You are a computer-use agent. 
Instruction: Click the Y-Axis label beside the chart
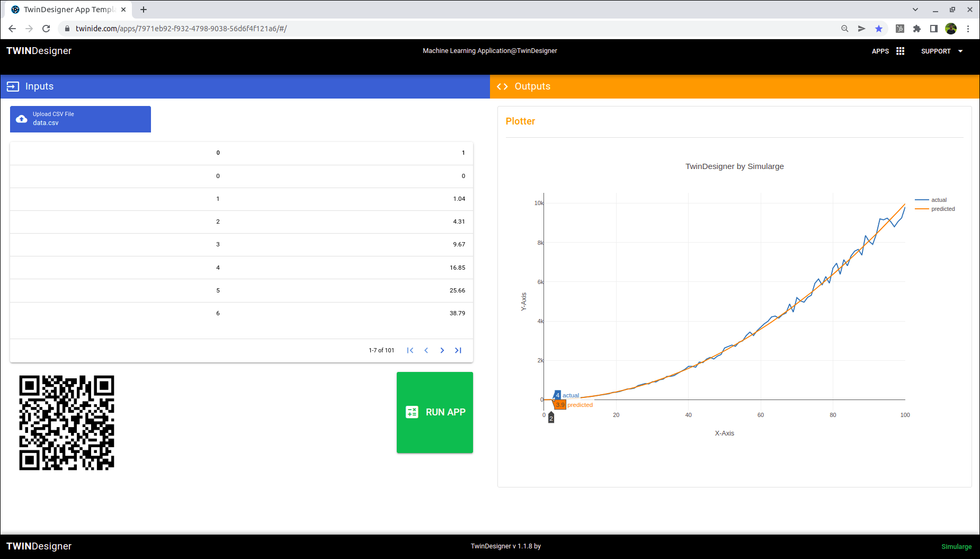coord(524,301)
